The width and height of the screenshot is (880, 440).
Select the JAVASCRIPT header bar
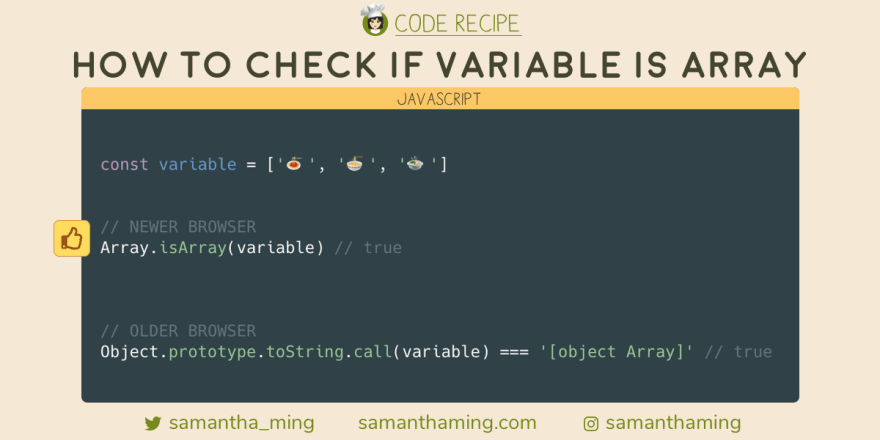click(440, 99)
